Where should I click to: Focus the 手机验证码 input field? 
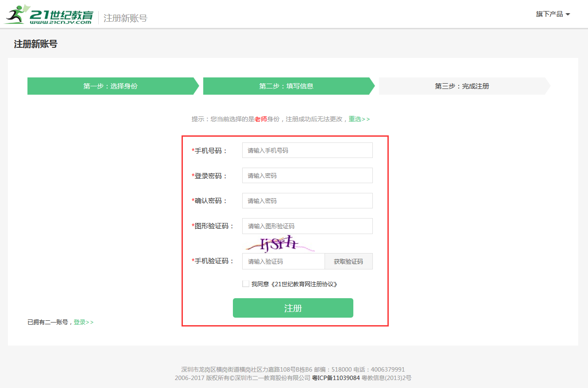[283, 261]
